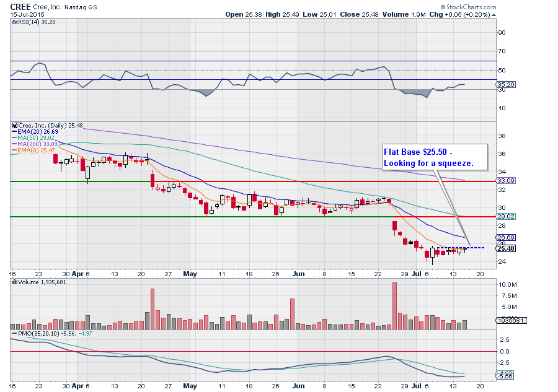Click the 36 price axis label
The image size is (558, 392).
pyautogui.click(x=502, y=154)
